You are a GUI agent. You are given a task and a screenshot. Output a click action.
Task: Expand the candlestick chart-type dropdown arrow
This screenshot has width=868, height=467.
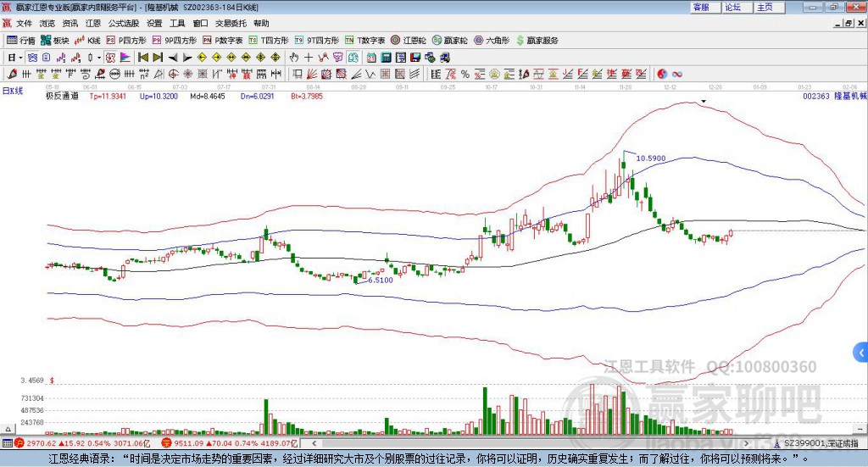pos(99,58)
